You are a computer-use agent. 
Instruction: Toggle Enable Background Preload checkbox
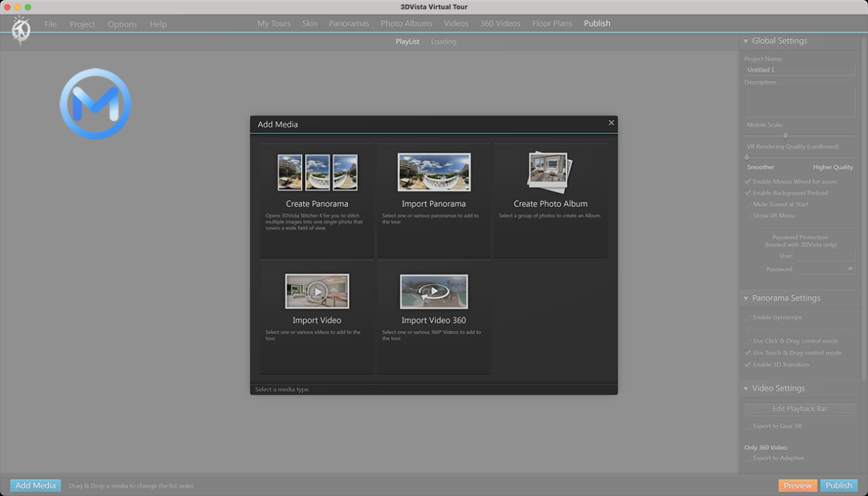(x=747, y=193)
